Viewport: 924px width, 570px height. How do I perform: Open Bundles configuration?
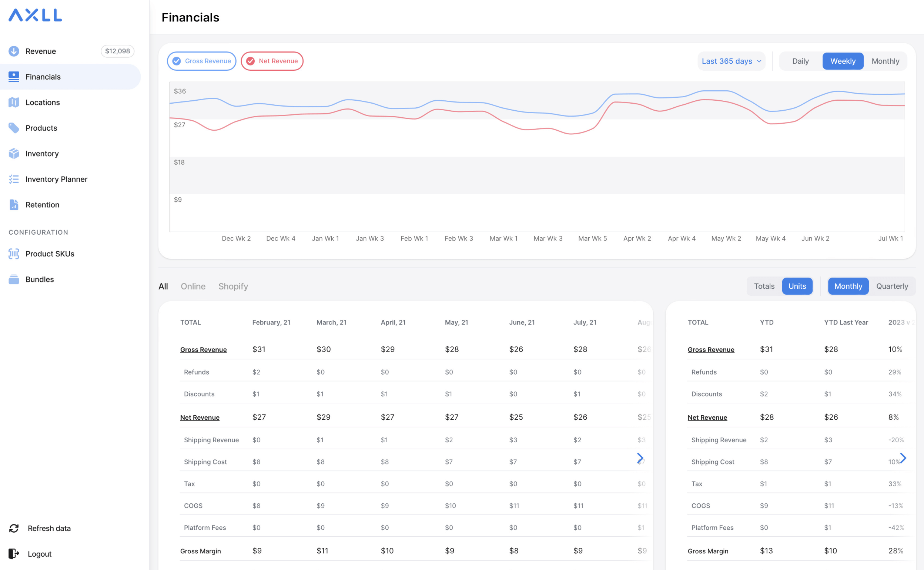pos(70,279)
